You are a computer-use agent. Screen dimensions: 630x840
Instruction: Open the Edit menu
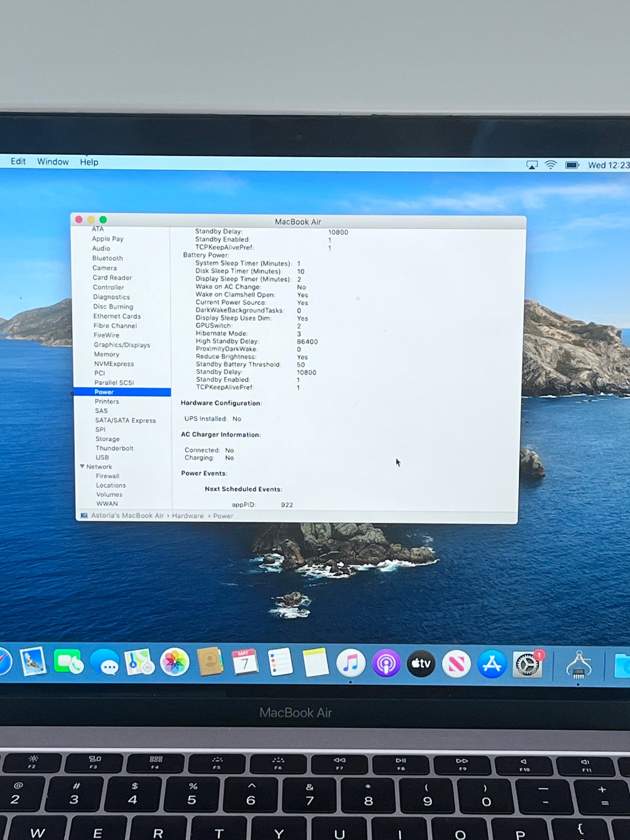[18, 161]
